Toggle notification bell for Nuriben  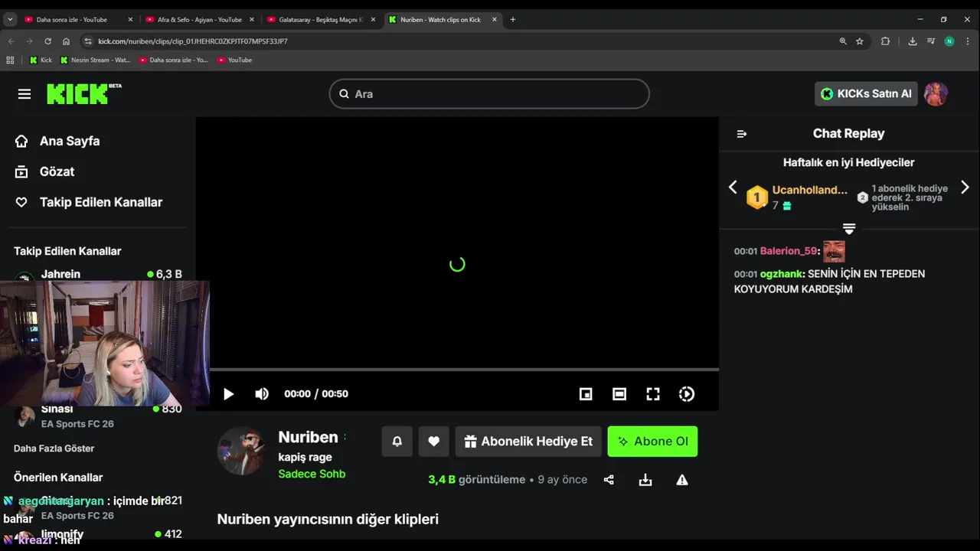pos(397,442)
